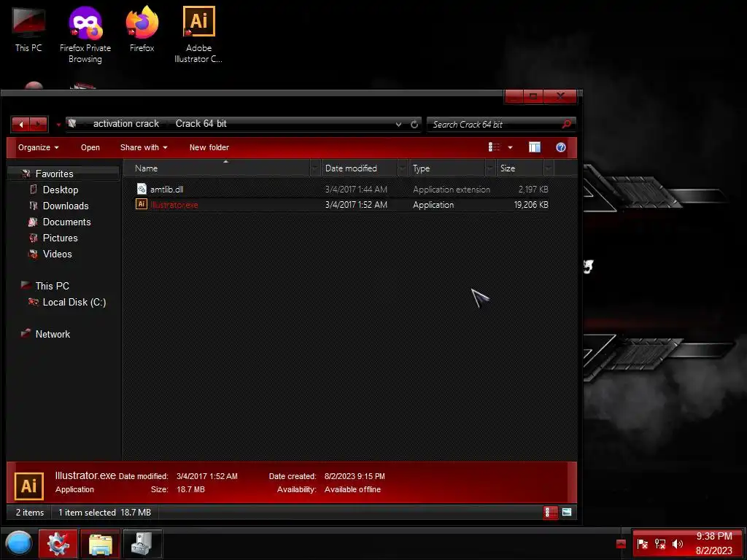
Task: Open the 'Share with' menu
Action: [144, 147]
